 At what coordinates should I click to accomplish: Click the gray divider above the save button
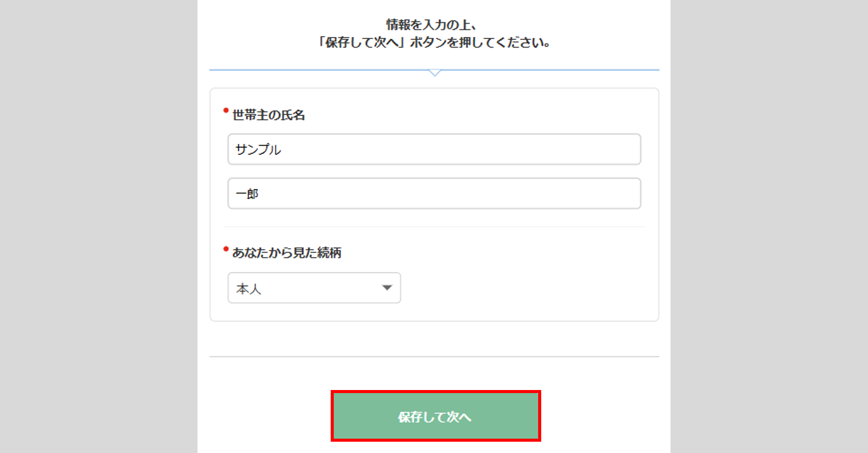pyautogui.click(x=434, y=357)
